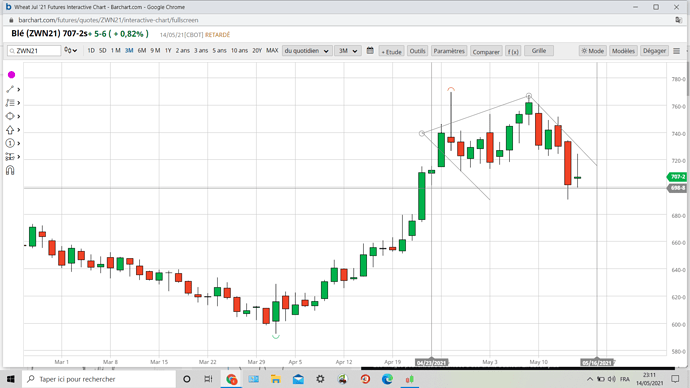Open the Outils menu
This screenshot has height=388, width=690.
417,51
